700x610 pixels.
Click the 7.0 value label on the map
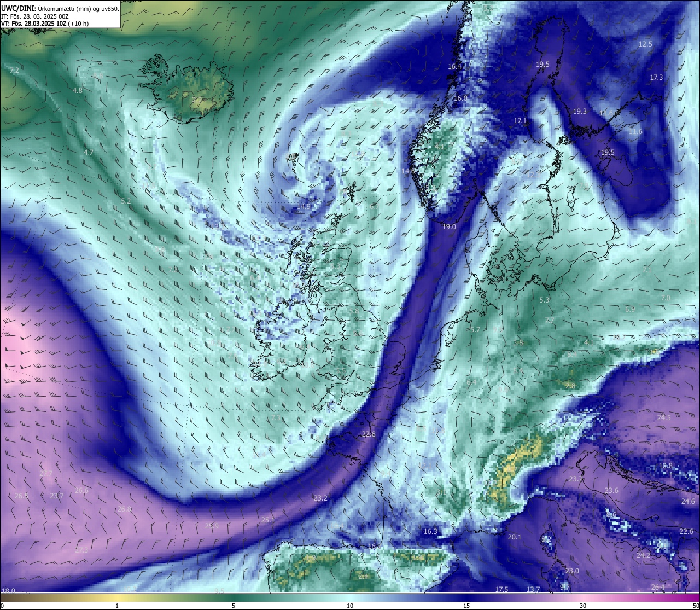coord(666,298)
